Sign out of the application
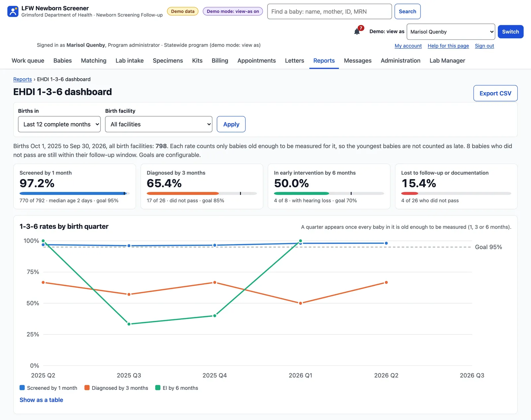This screenshot has height=420, width=531. (484, 46)
